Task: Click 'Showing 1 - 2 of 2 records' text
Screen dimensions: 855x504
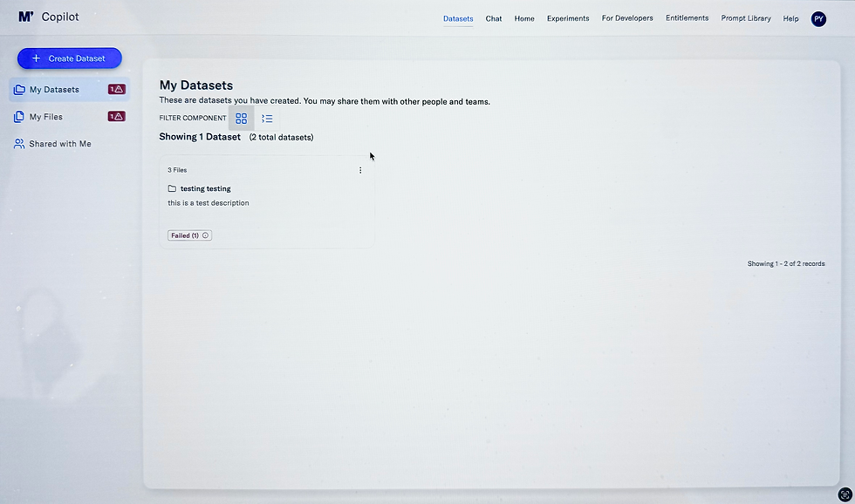Action: (x=786, y=263)
